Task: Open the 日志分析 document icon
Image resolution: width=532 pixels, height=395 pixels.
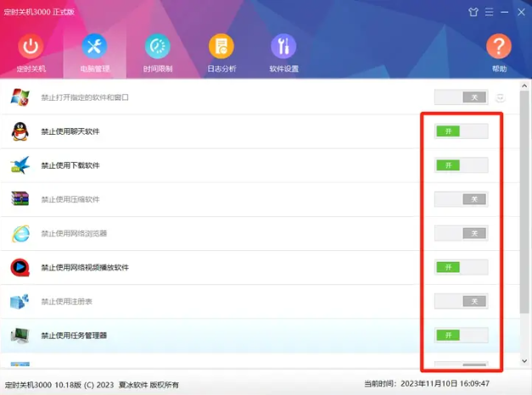Action: click(221, 46)
